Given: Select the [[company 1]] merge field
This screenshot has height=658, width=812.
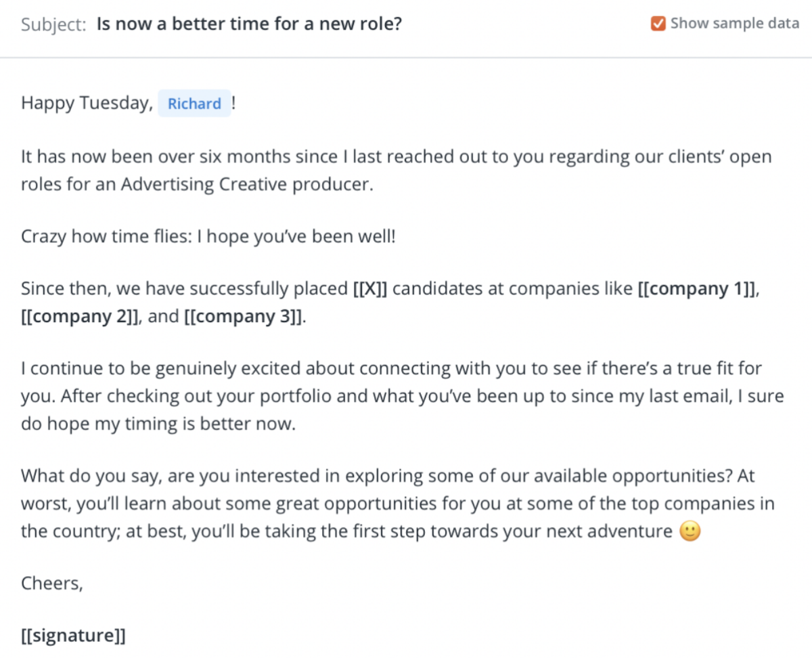Looking at the screenshot, I should (696, 288).
